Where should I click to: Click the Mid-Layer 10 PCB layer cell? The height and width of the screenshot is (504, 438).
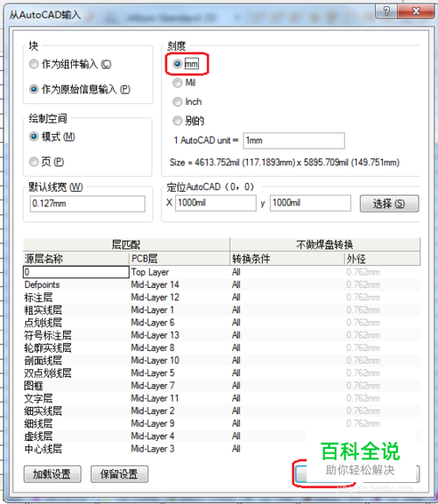click(x=180, y=360)
